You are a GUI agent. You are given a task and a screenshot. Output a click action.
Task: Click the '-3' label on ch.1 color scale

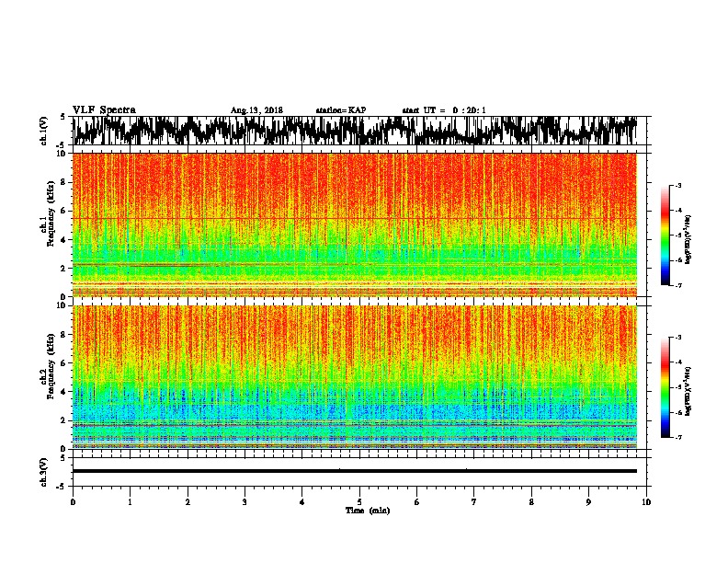pyautogui.click(x=677, y=186)
